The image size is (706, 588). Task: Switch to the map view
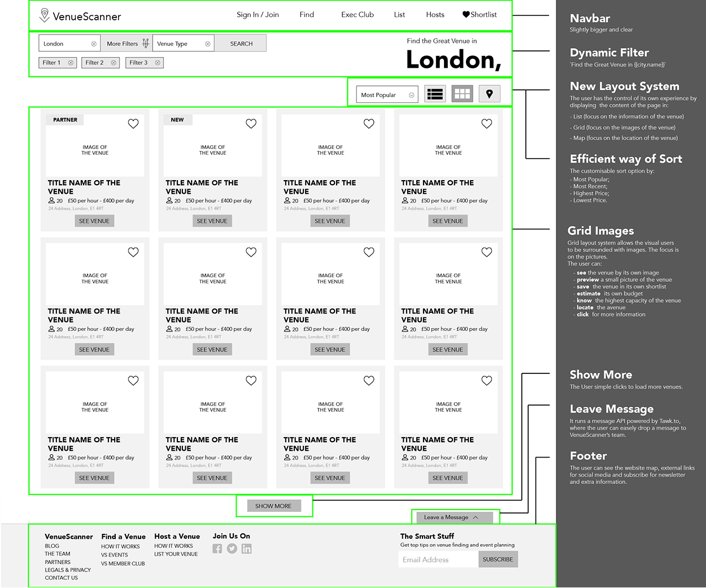(x=489, y=93)
